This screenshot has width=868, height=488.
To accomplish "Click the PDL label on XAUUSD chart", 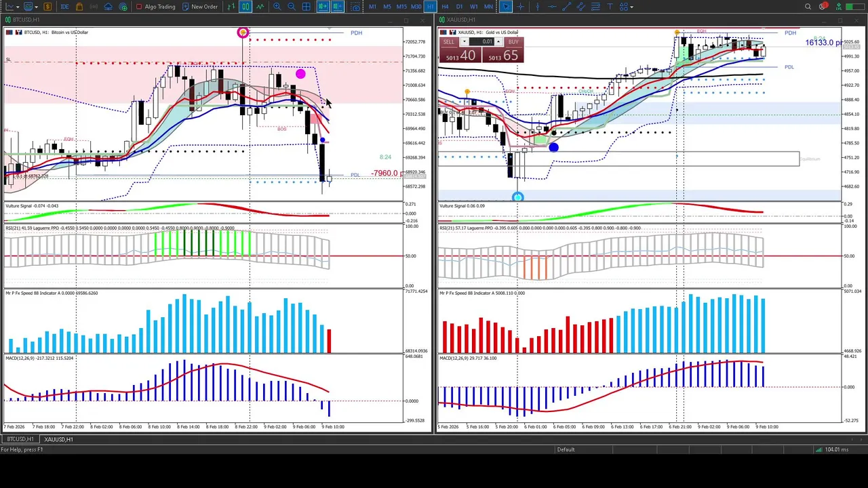I will [789, 67].
